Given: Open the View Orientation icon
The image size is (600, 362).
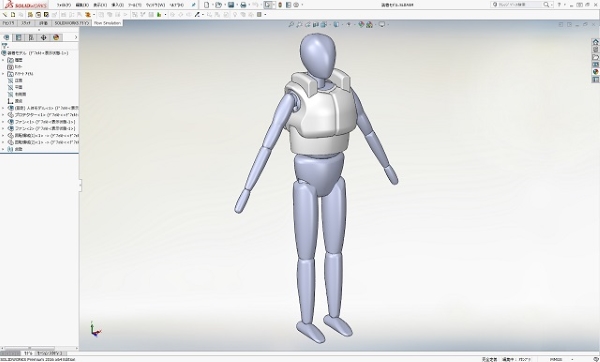Looking at the screenshot, I should pos(324,24).
